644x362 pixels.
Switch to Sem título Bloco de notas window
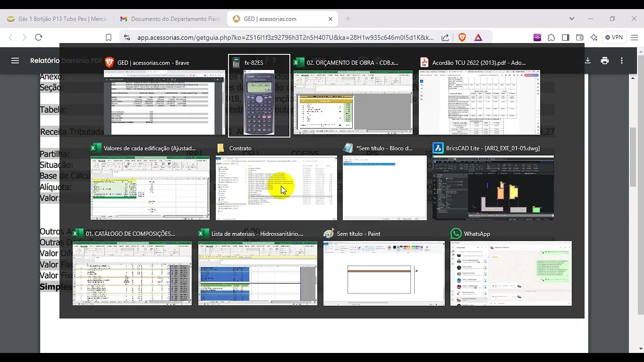[x=384, y=181]
